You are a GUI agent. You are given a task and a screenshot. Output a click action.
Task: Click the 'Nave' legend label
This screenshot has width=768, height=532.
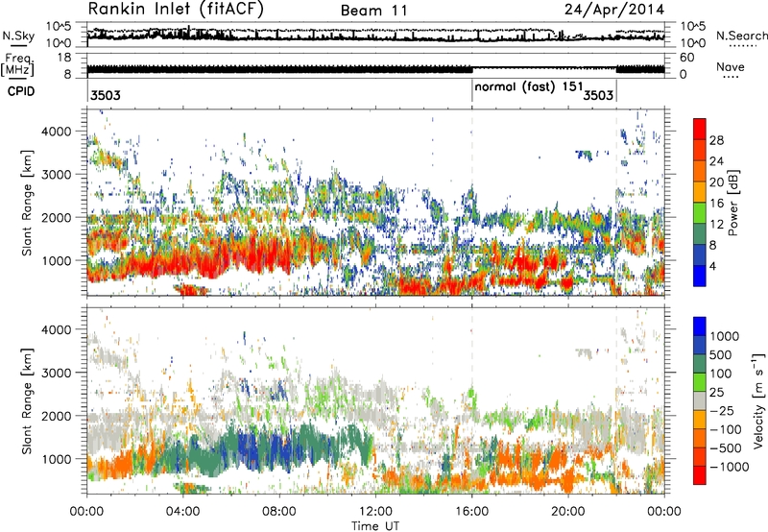point(731,66)
